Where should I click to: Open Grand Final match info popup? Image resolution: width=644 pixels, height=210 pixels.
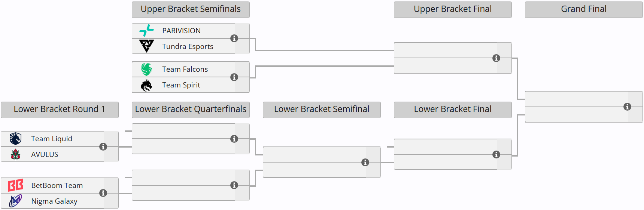(628, 107)
